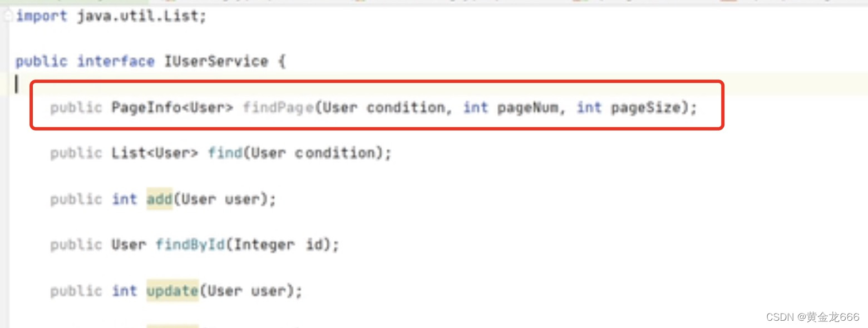The width and height of the screenshot is (868, 328).
Task: Click the IUserService interface name
Action: [216, 61]
